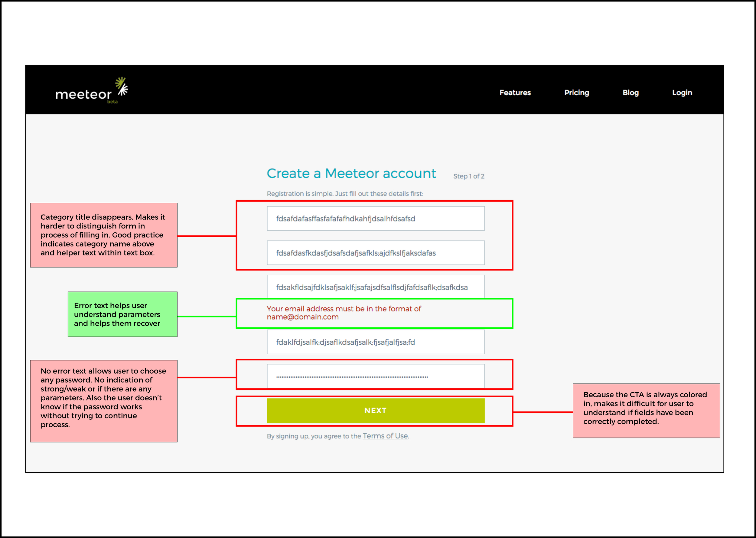756x538 pixels.
Task: Click the first text field starting fdsafdafasff
Action: (x=376, y=219)
